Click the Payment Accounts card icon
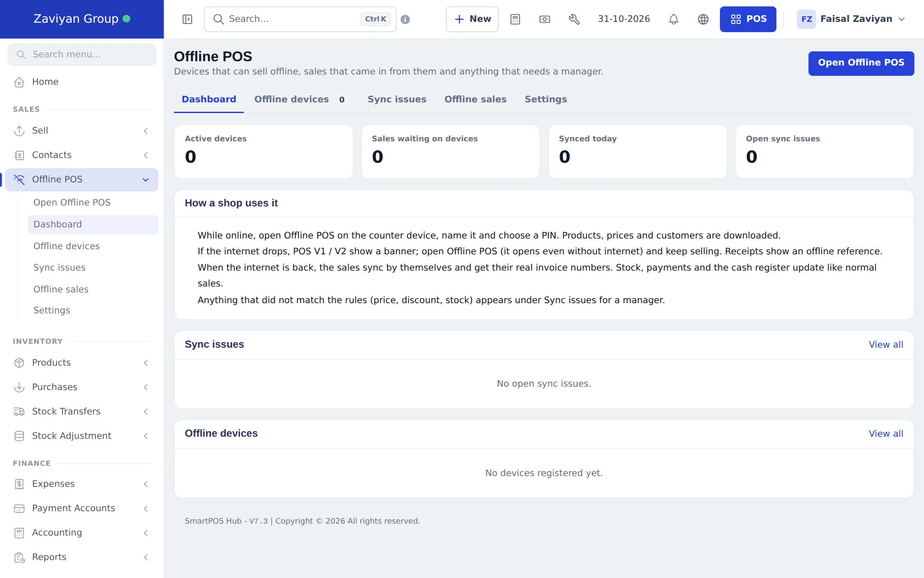This screenshot has height=578, width=924. (x=19, y=508)
